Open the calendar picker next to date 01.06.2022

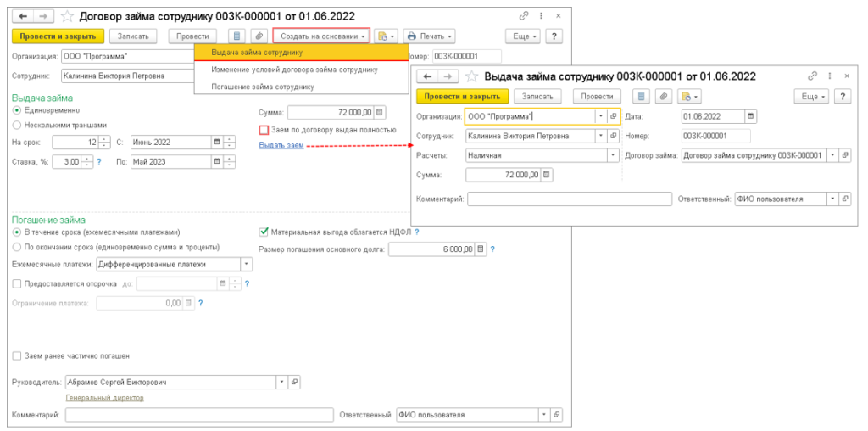pos(750,116)
